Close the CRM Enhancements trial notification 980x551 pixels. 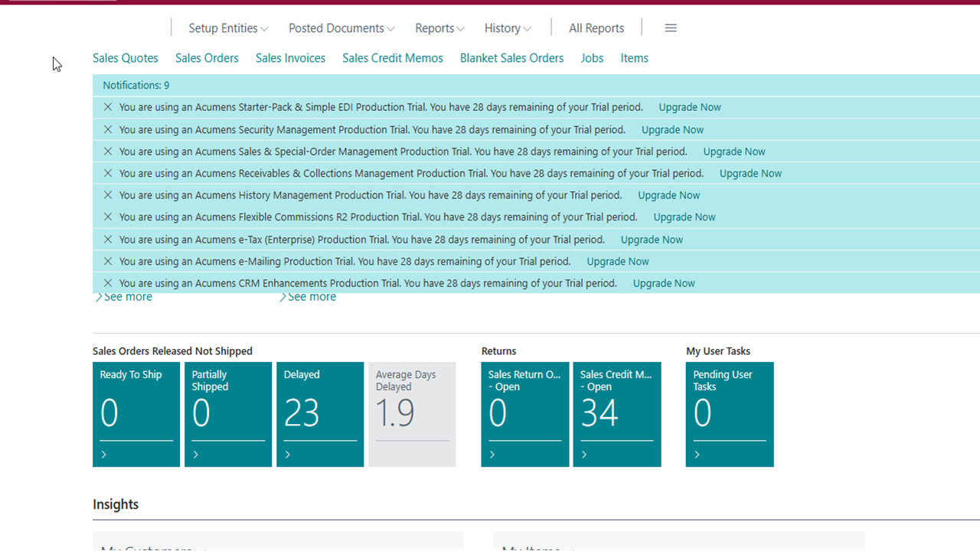tap(108, 283)
